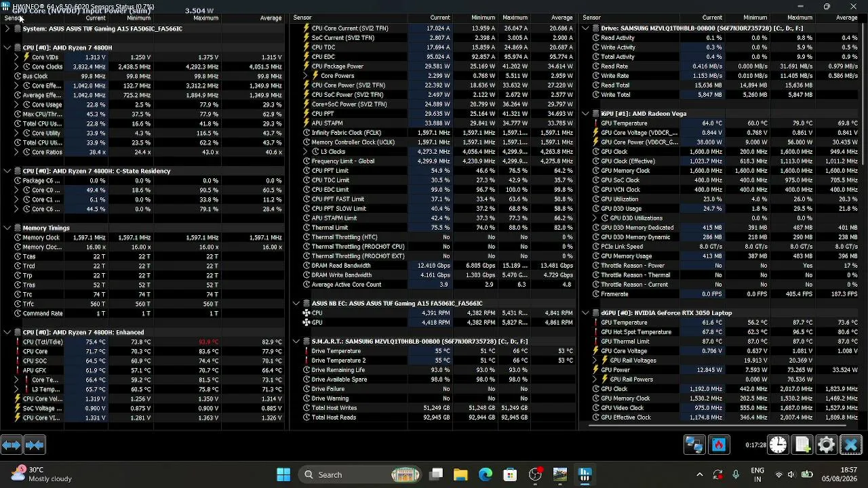This screenshot has width=868, height=488.
Task: Click Sensor column header above the Drive: SAMSUNG group
Action: tap(591, 18)
